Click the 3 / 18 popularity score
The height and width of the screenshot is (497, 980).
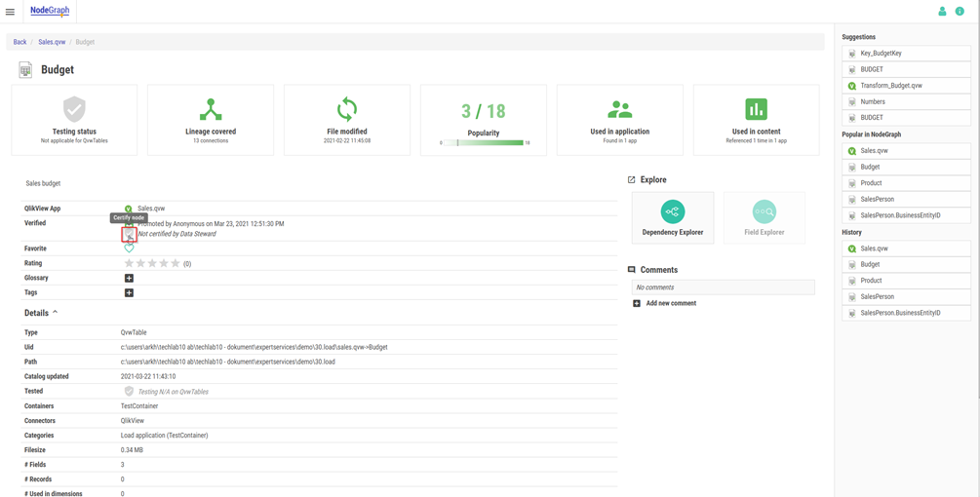pyautogui.click(x=484, y=111)
